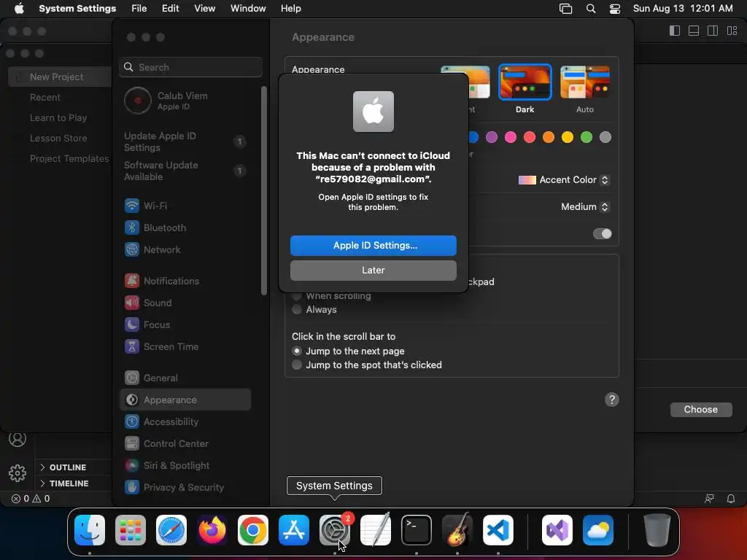Screen dimensions: 747x560
Task: Open Google Chrome from the Dock
Action: point(253,530)
